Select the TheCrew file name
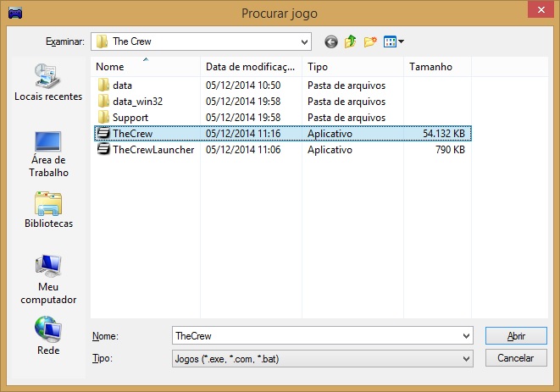Screen dimensions: 560x392 tap(132, 134)
